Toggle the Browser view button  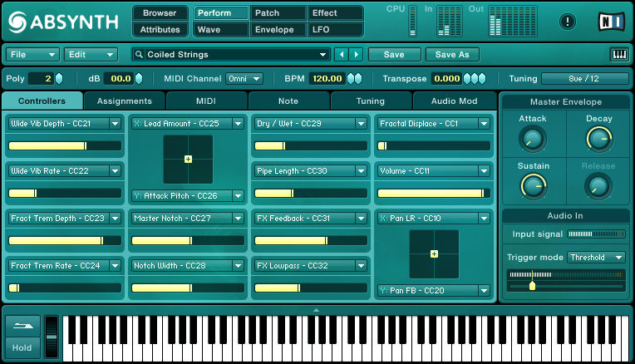click(x=160, y=13)
